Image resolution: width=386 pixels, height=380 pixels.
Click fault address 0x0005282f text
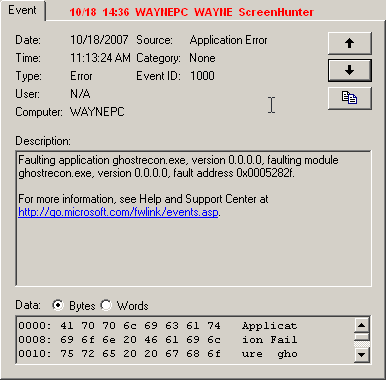[234, 173]
